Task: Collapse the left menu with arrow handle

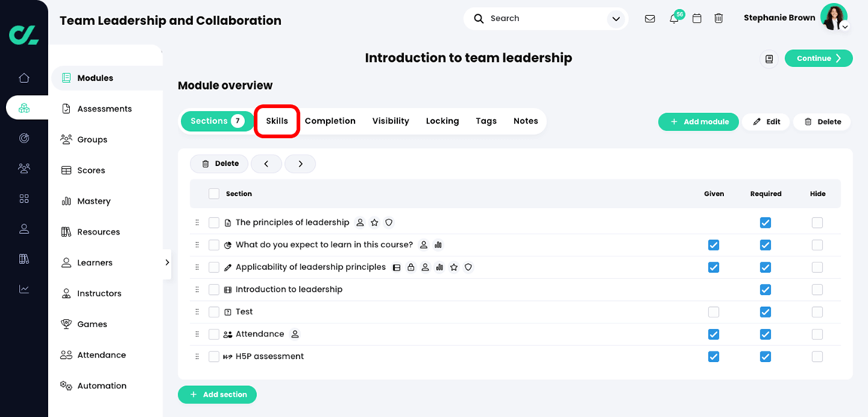Action: click(x=167, y=263)
